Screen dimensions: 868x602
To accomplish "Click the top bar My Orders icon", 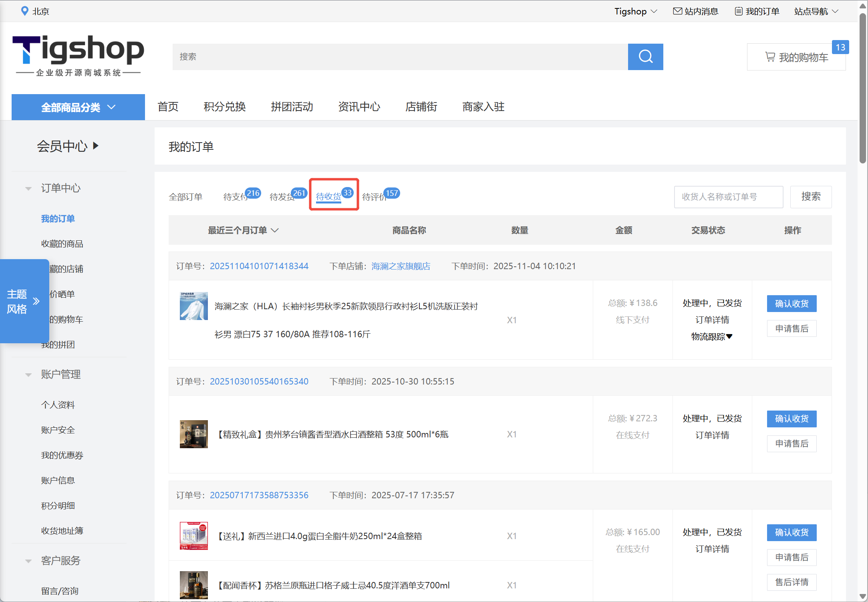I will (x=738, y=11).
